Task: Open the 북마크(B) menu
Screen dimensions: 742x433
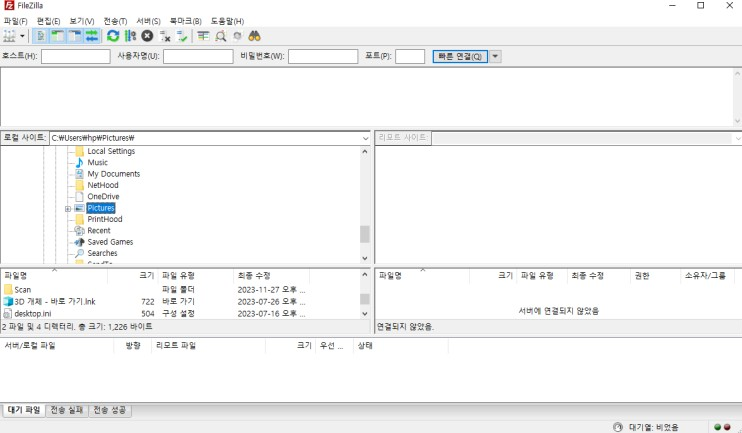Action: point(186,21)
